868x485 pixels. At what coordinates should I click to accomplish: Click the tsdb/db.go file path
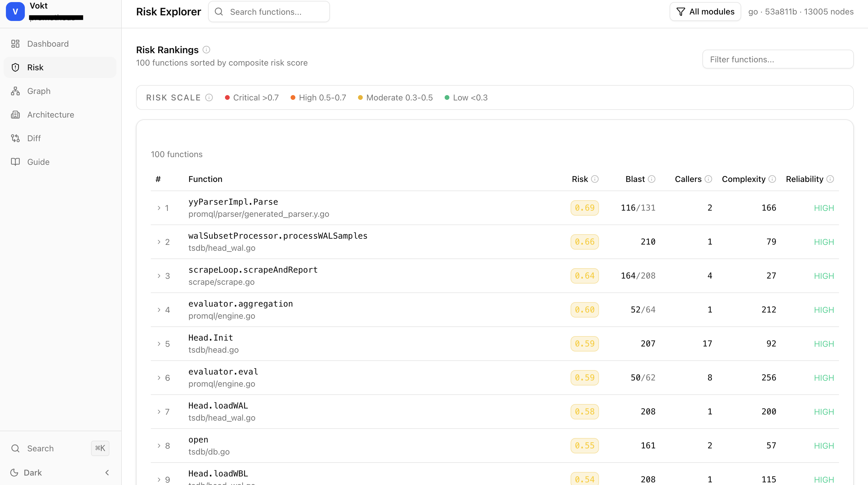pos(209,452)
